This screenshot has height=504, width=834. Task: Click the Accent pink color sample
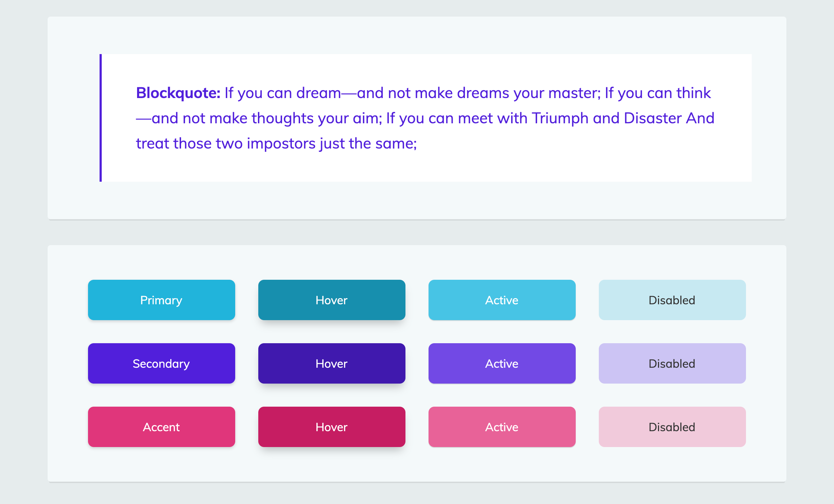tap(161, 427)
